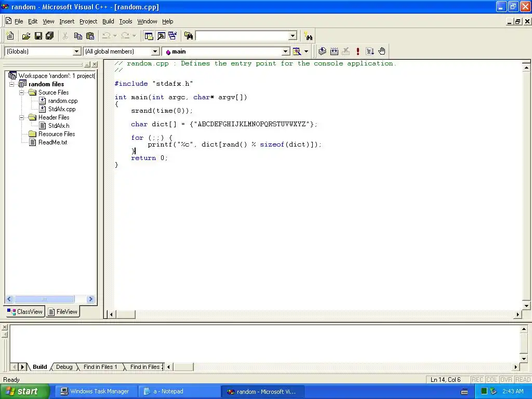This screenshot has height=399, width=532.
Task: Click the WizardBar actions wand icon
Action: (297, 51)
